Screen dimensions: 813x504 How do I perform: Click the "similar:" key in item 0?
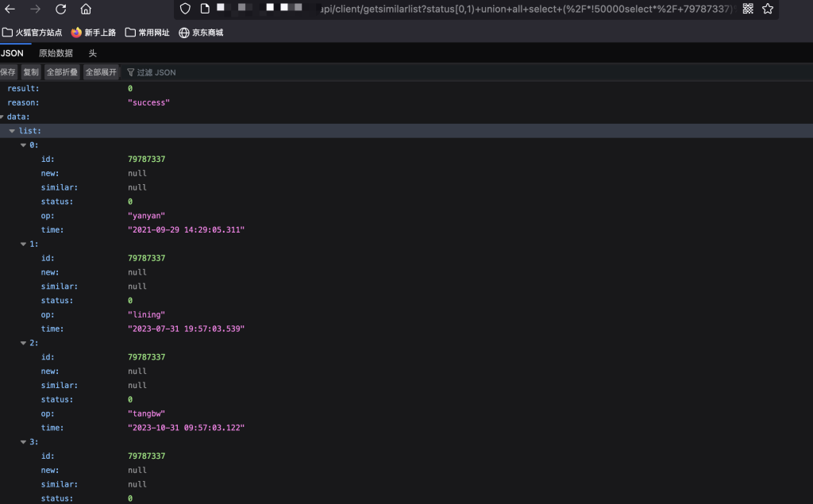coord(60,187)
